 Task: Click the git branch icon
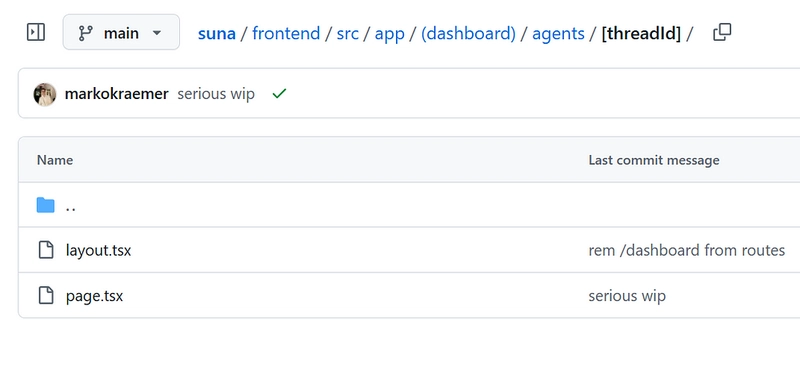coord(85,33)
